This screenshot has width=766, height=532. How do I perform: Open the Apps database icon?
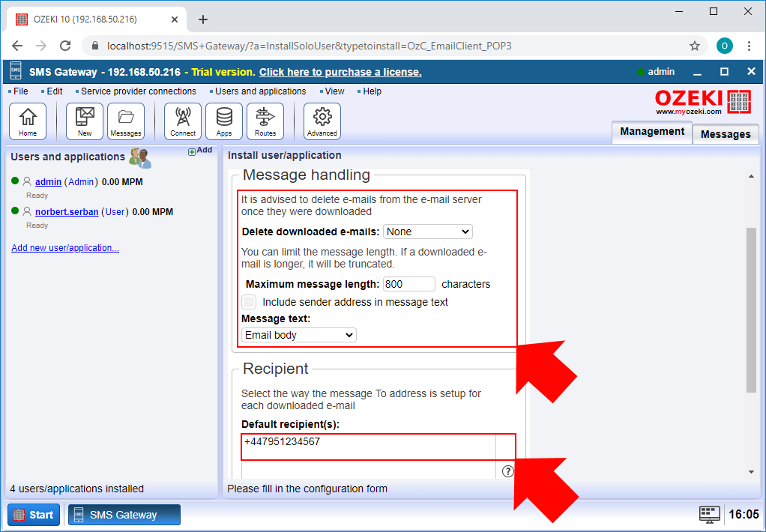pos(224,121)
